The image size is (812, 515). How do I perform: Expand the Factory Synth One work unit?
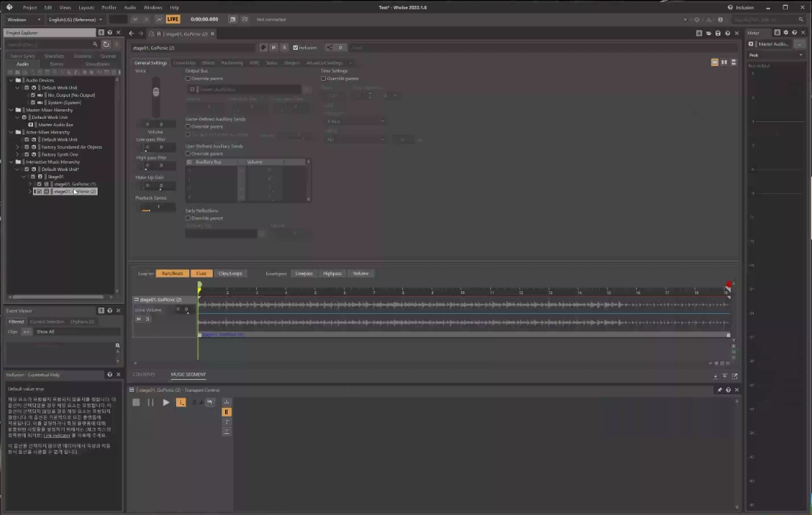pyautogui.click(x=18, y=154)
